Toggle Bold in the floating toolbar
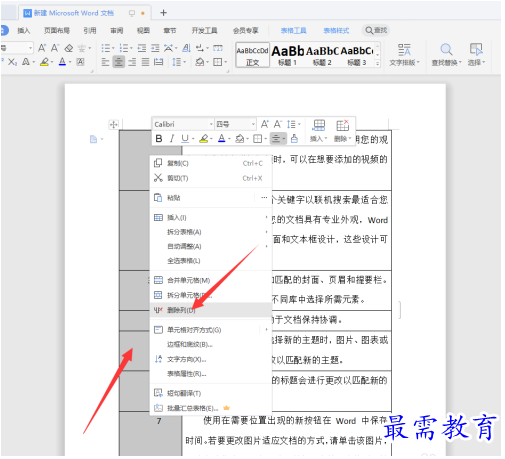 pyautogui.click(x=159, y=138)
